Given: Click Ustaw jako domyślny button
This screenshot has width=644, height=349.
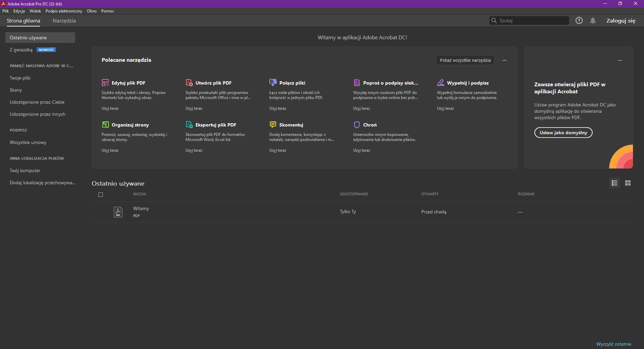Looking at the screenshot, I should 563,133.
